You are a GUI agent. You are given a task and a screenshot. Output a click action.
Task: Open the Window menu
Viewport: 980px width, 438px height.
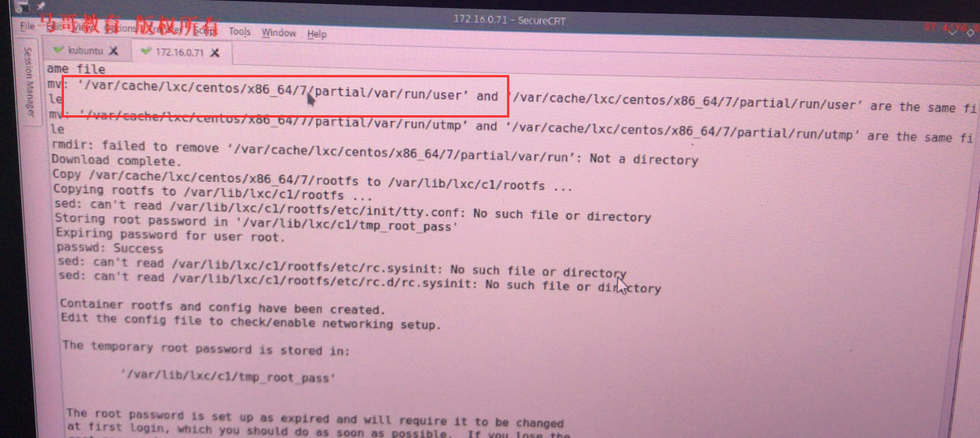point(279,33)
